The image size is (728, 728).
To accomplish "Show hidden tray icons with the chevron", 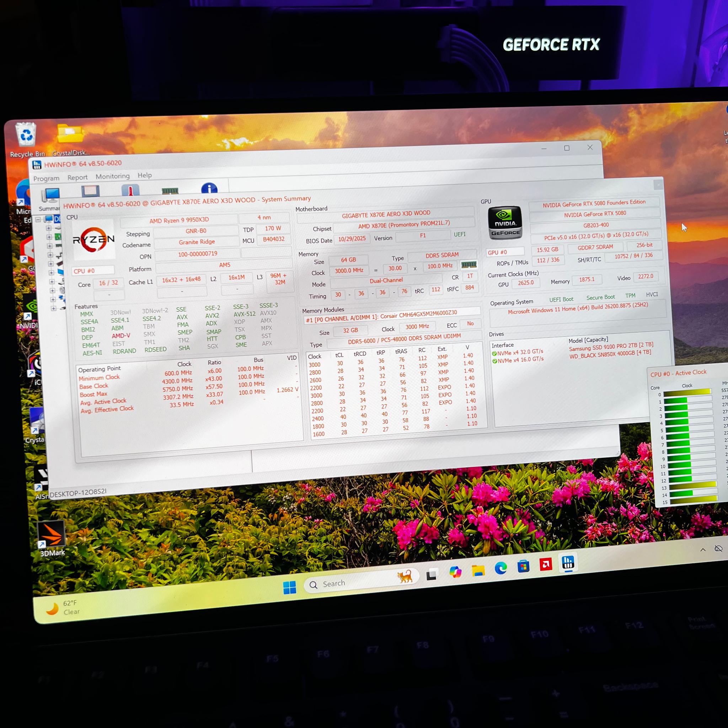I will [703, 550].
